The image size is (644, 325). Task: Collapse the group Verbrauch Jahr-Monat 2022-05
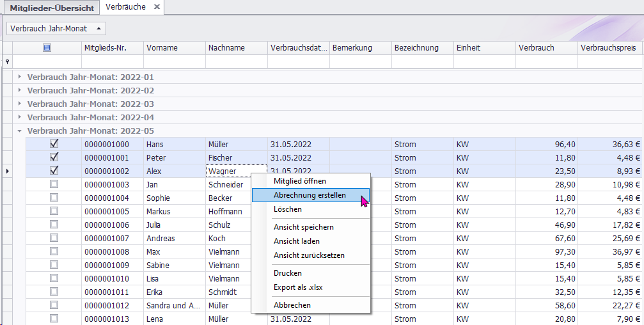point(19,131)
